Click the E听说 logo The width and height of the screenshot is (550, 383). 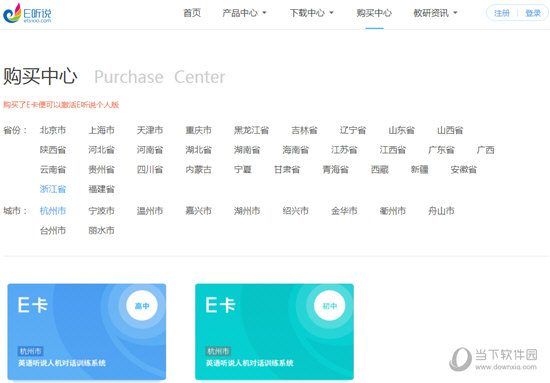click(x=27, y=13)
